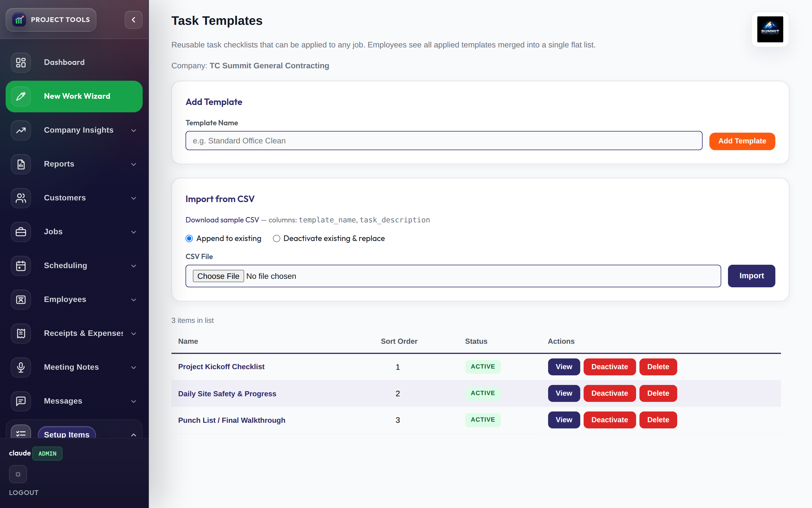Expand the Reports menu chevron

click(134, 164)
